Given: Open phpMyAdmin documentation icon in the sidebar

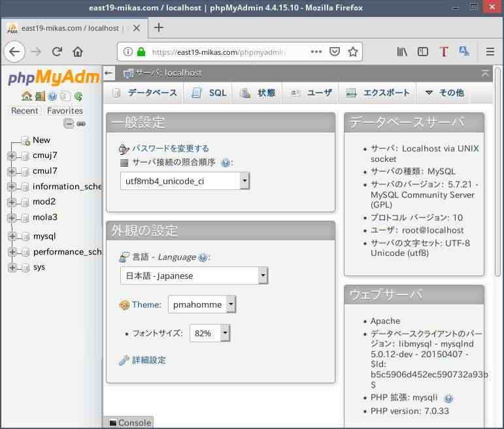Looking at the screenshot, I should (52, 96).
